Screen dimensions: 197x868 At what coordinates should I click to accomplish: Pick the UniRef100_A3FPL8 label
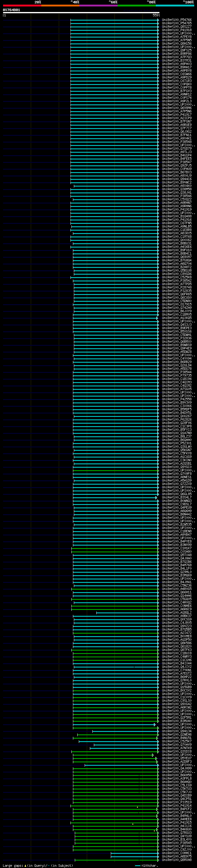[x=176, y=778]
